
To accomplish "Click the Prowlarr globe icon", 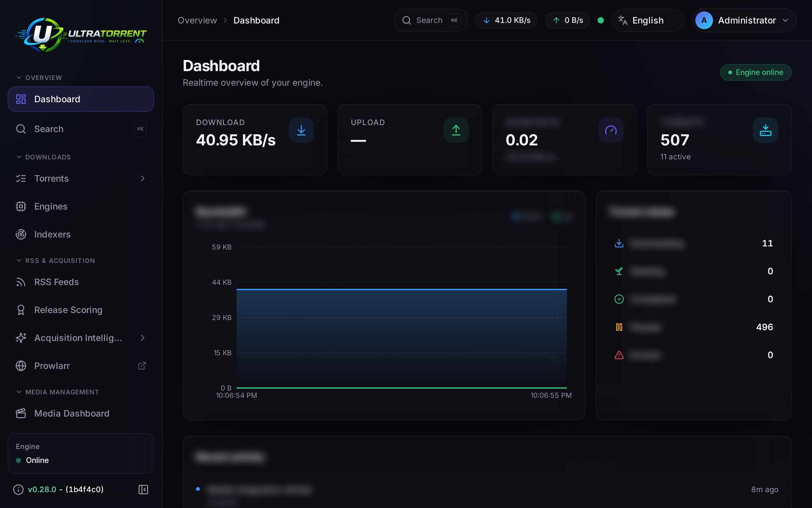I will pyautogui.click(x=21, y=365).
